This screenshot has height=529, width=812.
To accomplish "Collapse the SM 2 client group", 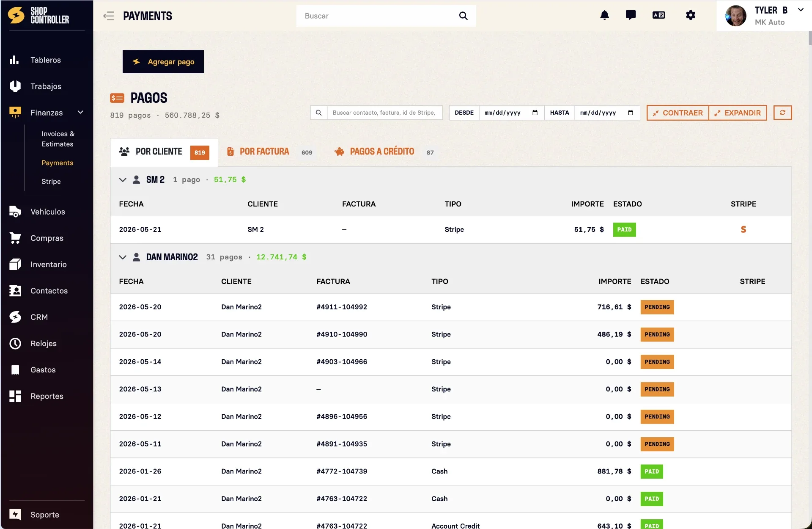I will [123, 180].
